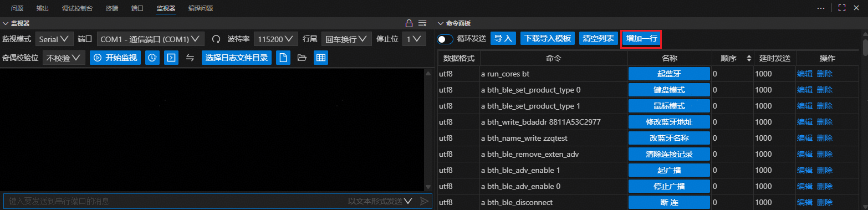
Task: Click the two-way arrows icon
Action: pyautogui.click(x=190, y=58)
